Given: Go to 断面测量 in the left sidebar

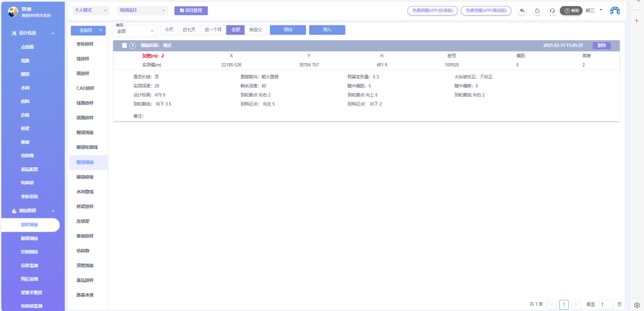Looking at the screenshot, I should 29,238.
